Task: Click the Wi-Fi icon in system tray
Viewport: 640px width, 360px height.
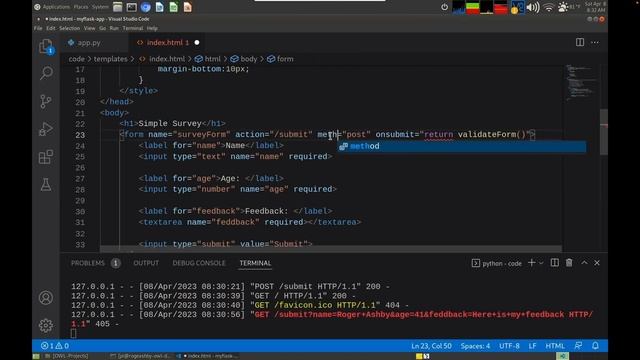Action: pos(549,7)
